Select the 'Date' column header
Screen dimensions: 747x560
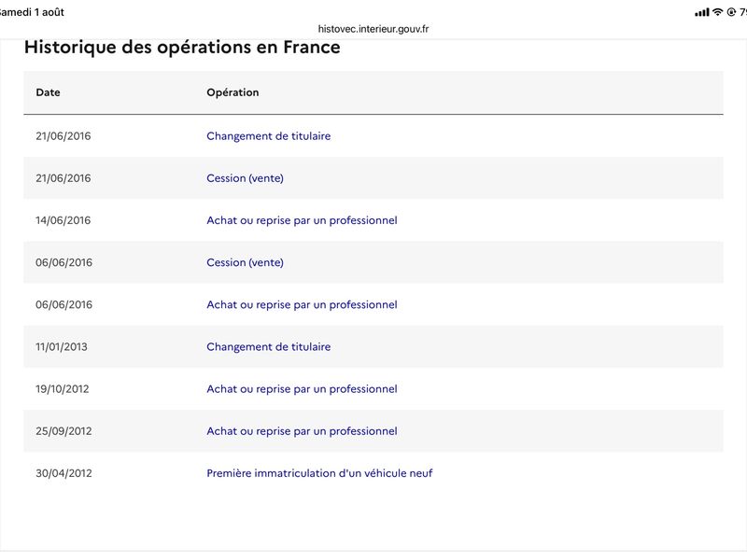click(x=49, y=92)
